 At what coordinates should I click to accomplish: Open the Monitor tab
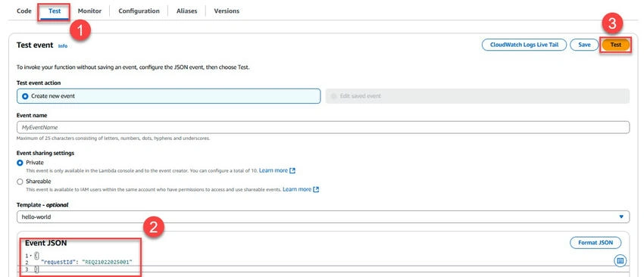[89, 11]
